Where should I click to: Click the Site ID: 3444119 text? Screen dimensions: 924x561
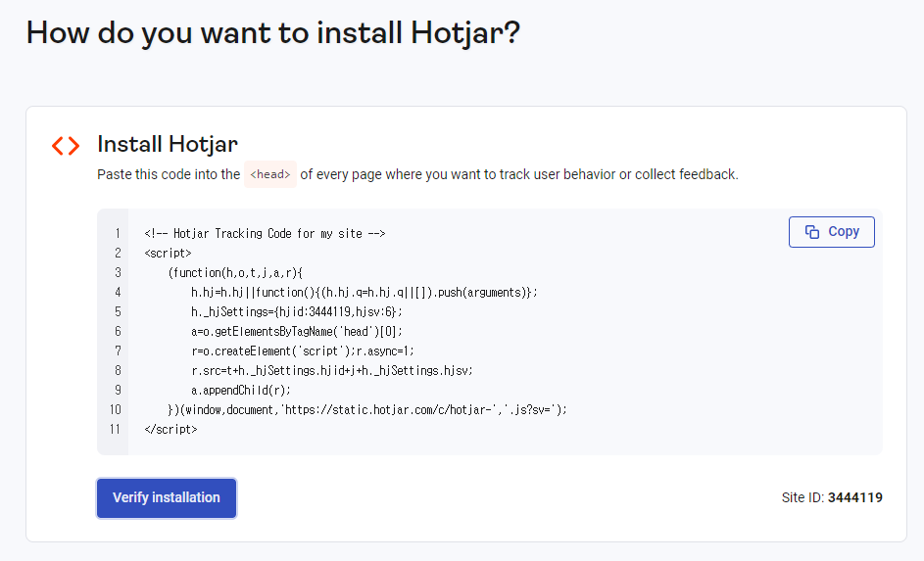pos(832,497)
